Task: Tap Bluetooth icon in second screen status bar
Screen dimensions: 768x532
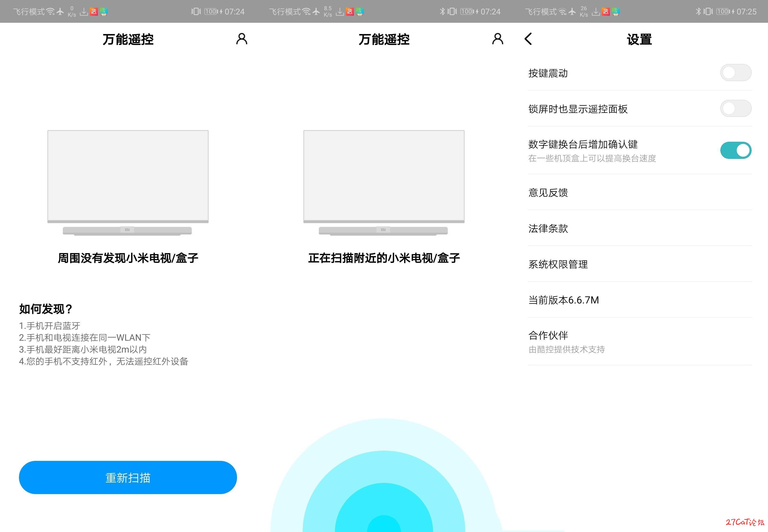Action: 442,11
